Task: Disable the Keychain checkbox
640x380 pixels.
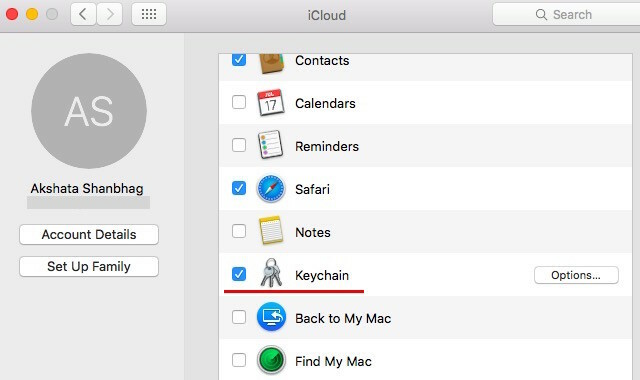Action: point(239,274)
